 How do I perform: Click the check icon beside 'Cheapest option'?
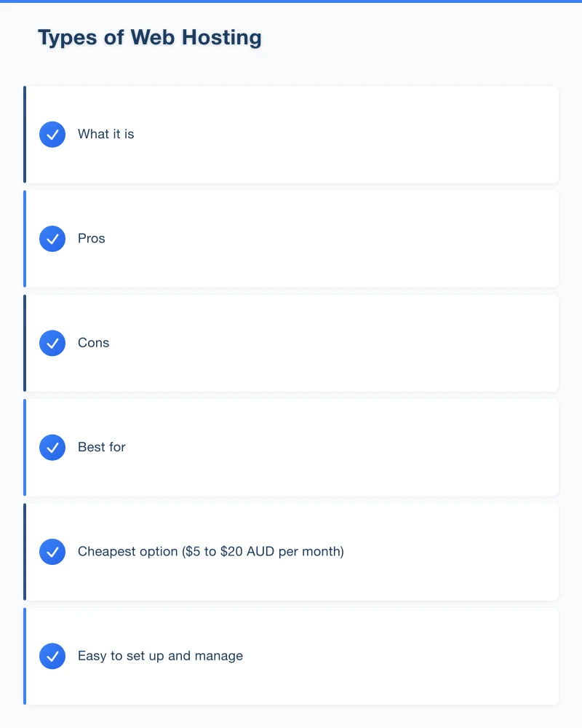point(52,552)
